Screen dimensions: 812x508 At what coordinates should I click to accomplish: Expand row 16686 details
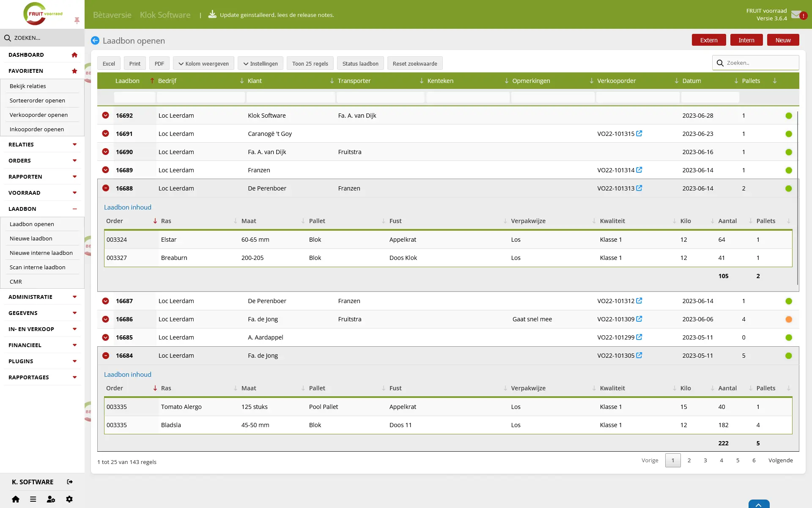(106, 319)
